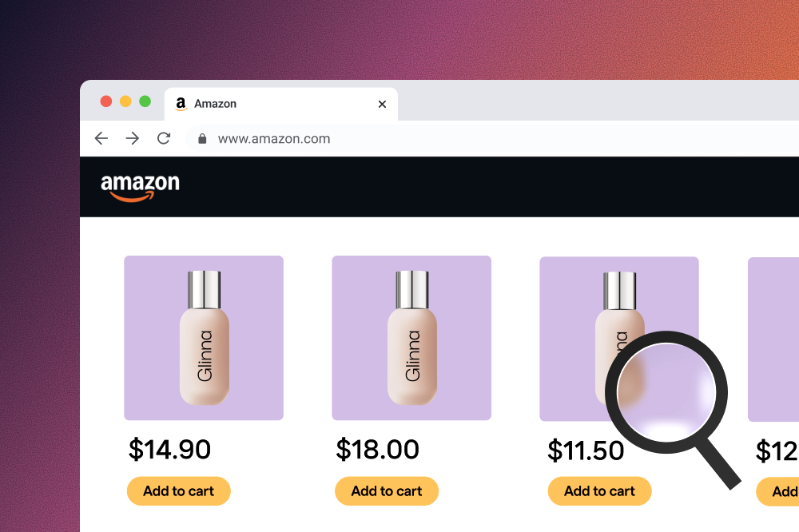The height and width of the screenshot is (532, 799).
Task: Click the browser back arrow
Action: click(x=101, y=138)
